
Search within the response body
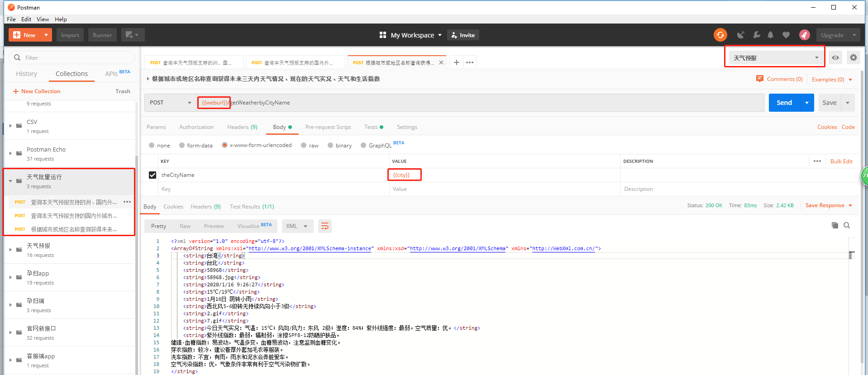pos(847,225)
